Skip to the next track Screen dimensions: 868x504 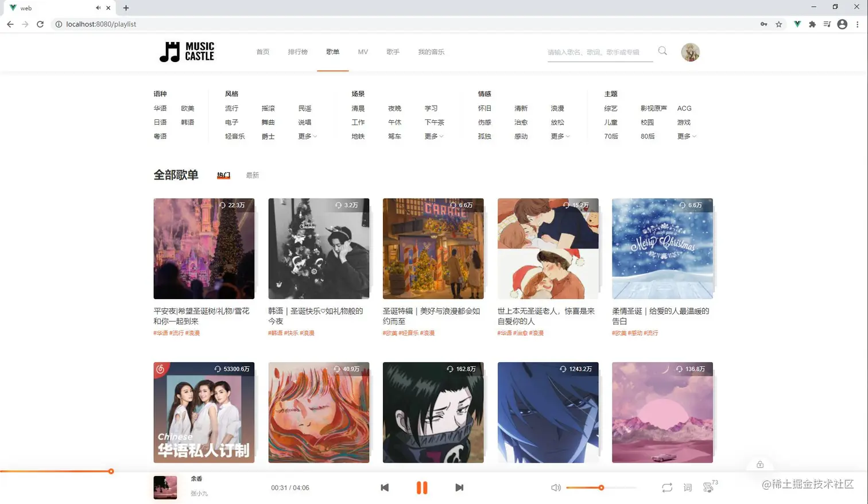(459, 487)
